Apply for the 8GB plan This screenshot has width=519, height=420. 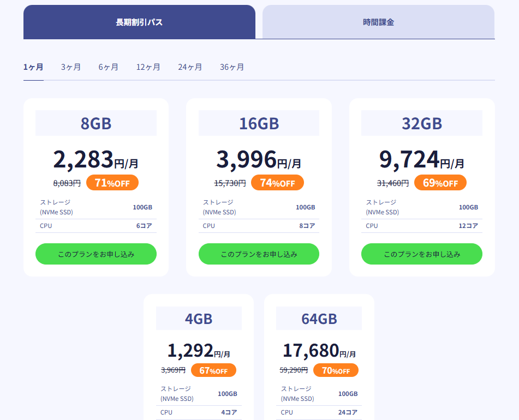pos(96,254)
